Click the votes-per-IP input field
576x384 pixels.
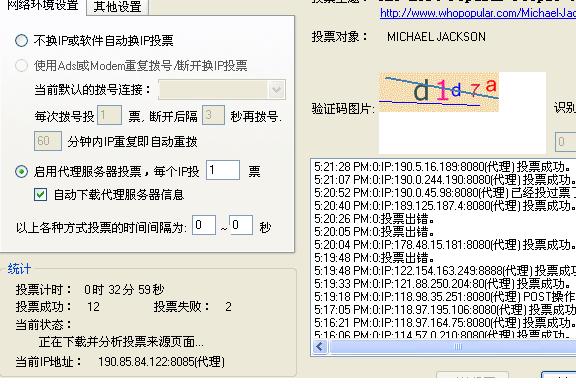223,170
